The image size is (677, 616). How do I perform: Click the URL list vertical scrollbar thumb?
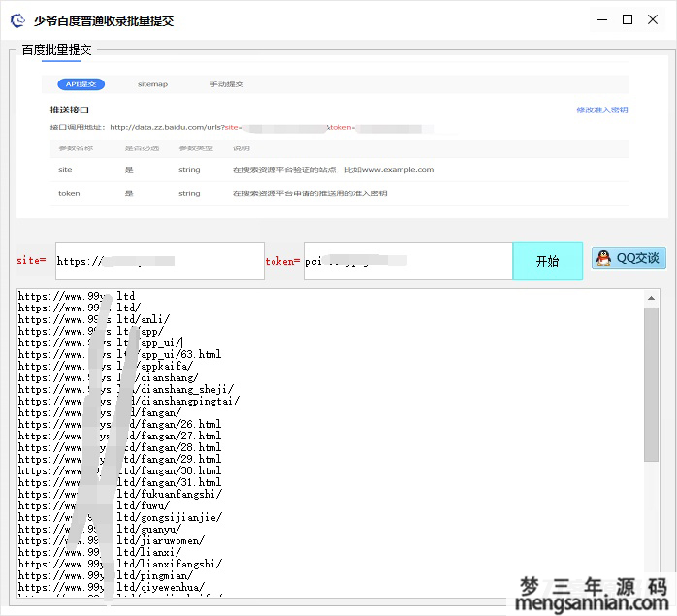point(651,384)
